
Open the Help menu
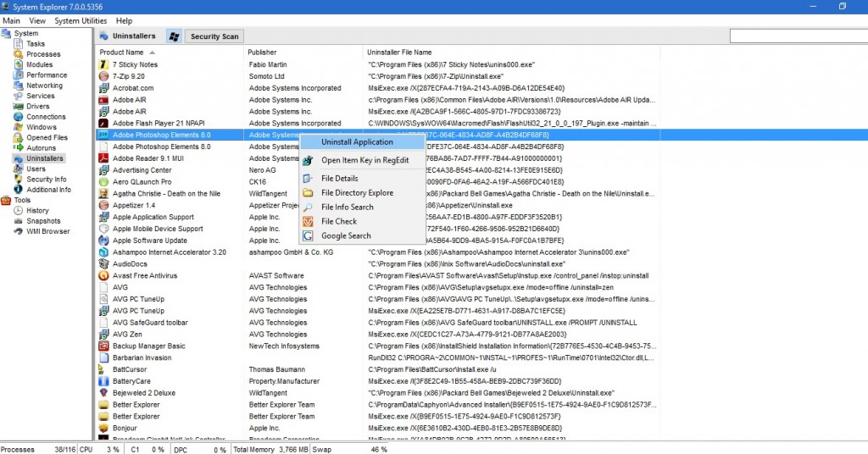point(124,21)
